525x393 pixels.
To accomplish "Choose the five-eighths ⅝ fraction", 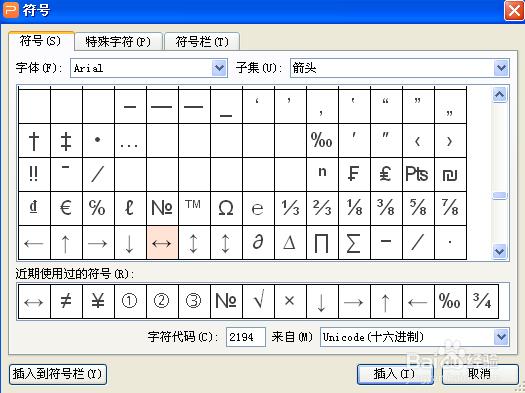I will click(418, 208).
